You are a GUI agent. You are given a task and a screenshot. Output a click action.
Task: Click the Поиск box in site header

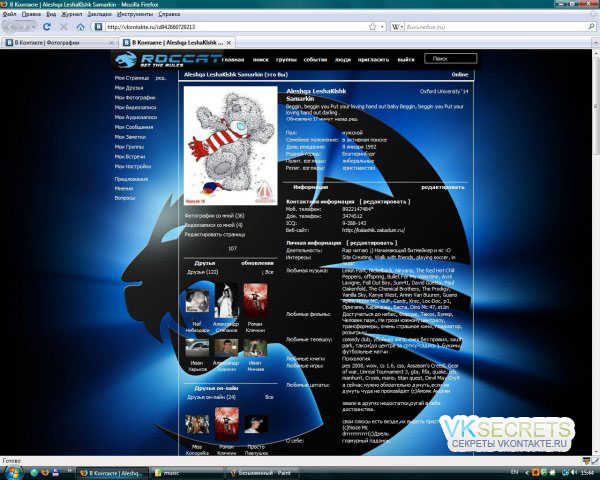(x=450, y=59)
